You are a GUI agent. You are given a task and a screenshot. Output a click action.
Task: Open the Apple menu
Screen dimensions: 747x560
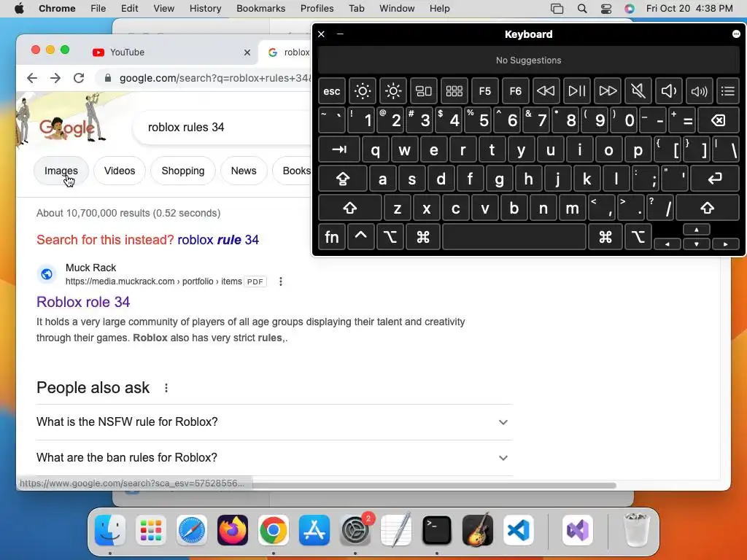(x=19, y=9)
